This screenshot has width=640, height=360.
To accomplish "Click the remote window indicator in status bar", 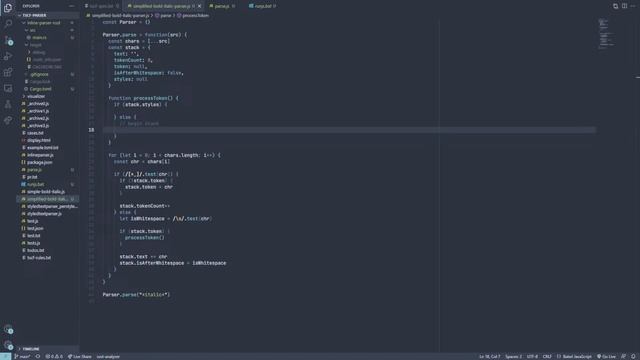I will tap(5, 356).
